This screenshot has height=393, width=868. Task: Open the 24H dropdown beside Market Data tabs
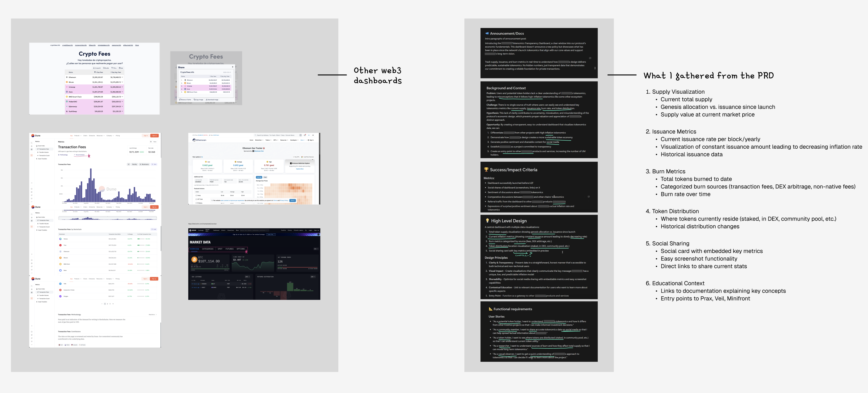[x=316, y=249]
